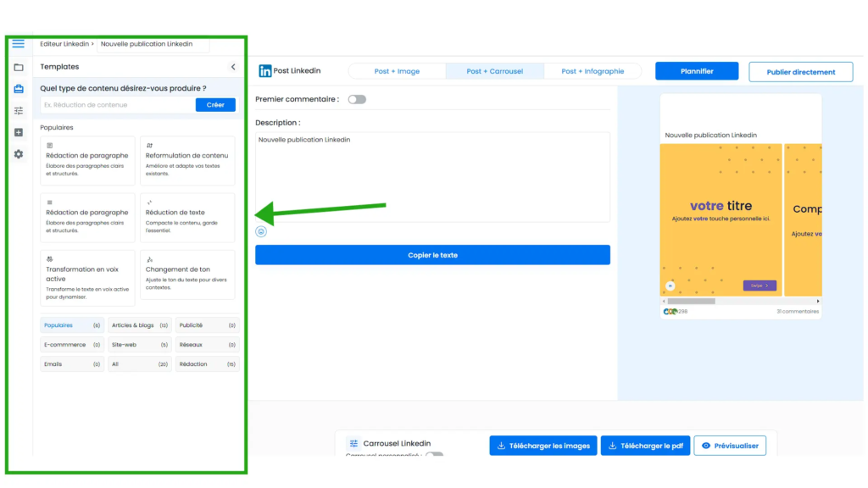
Task: Open the Site-web template category
Action: (140, 345)
